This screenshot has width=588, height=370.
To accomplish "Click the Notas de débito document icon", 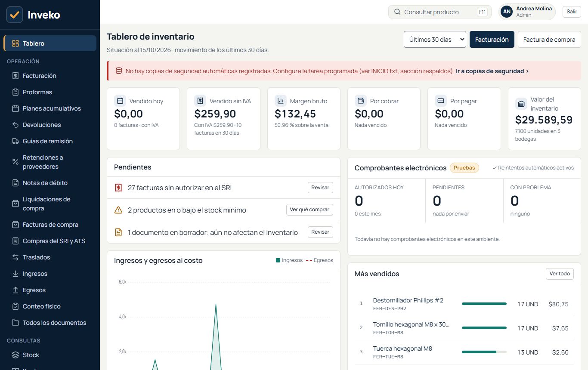I will (15, 183).
